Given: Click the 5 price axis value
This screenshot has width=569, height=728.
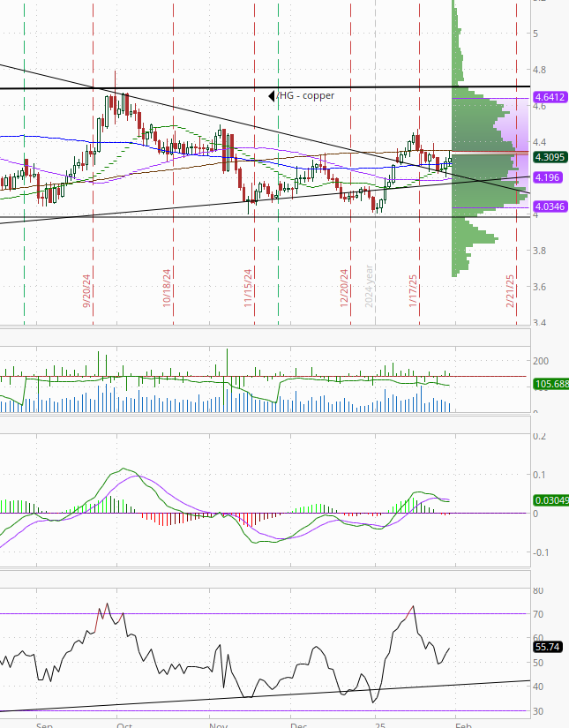Looking at the screenshot, I should point(535,34).
